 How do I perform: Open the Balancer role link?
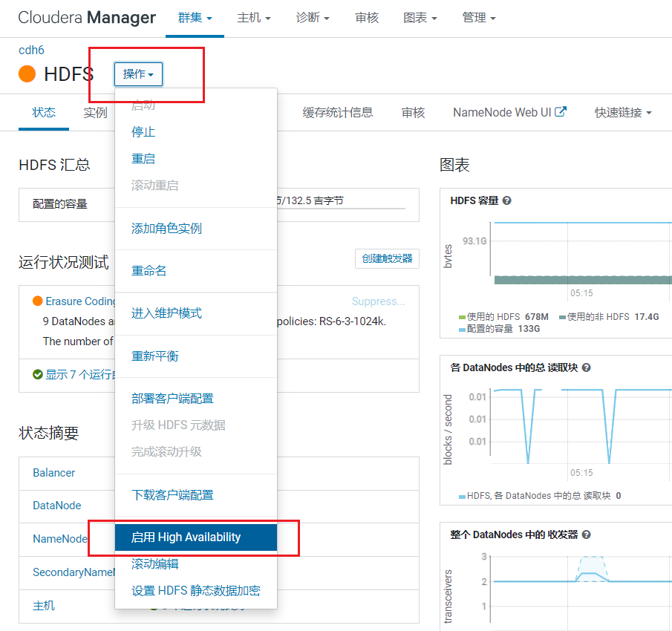click(54, 472)
